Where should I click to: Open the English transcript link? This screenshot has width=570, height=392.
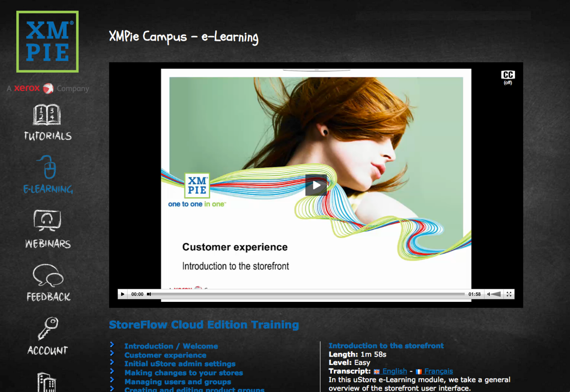394,371
